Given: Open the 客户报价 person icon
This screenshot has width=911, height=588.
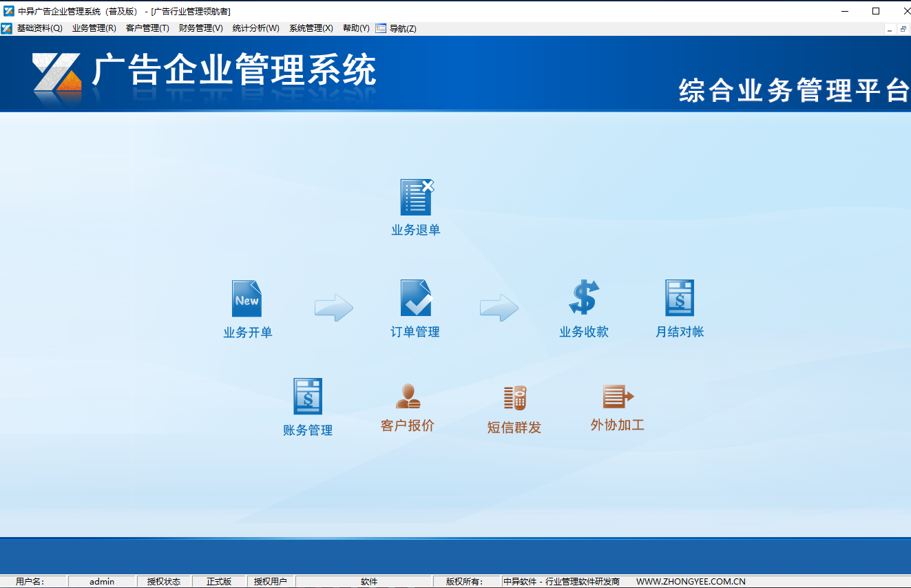Looking at the screenshot, I should (x=408, y=396).
